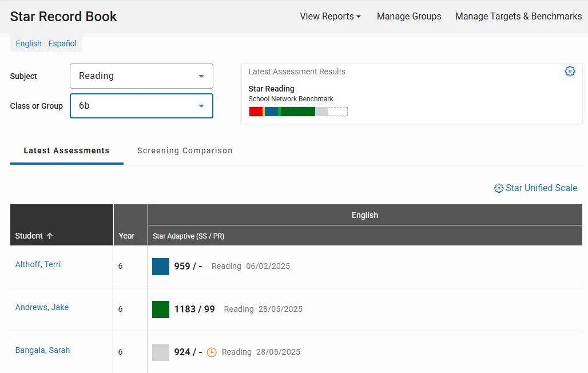This screenshot has height=373, width=588.
Task: Click the School Network Benchmark label
Action: pyautogui.click(x=291, y=99)
